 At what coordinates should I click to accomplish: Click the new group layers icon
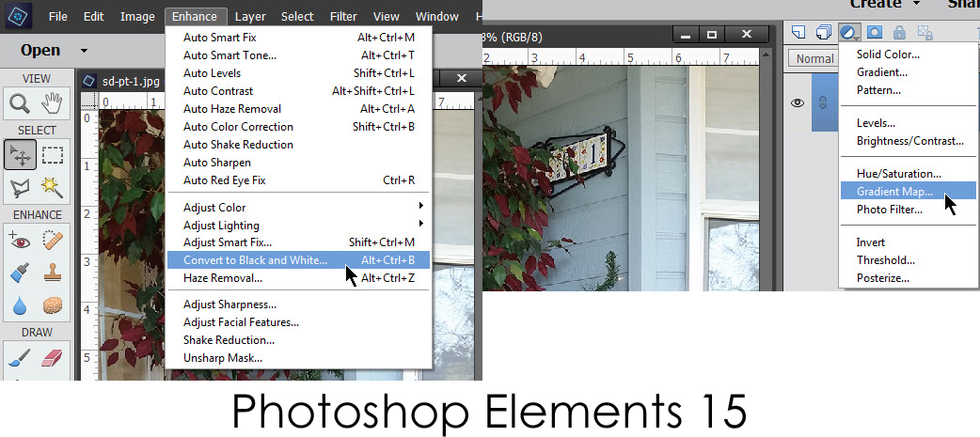(824, 33)
